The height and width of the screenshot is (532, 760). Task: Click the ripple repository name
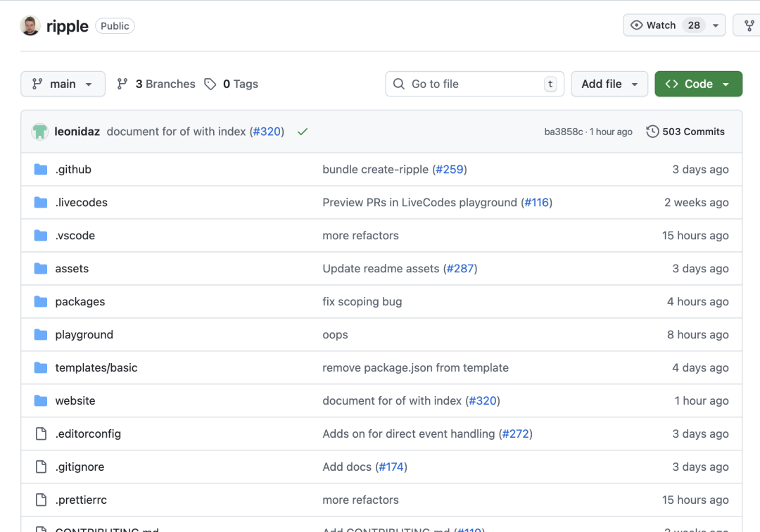point(68,26)
